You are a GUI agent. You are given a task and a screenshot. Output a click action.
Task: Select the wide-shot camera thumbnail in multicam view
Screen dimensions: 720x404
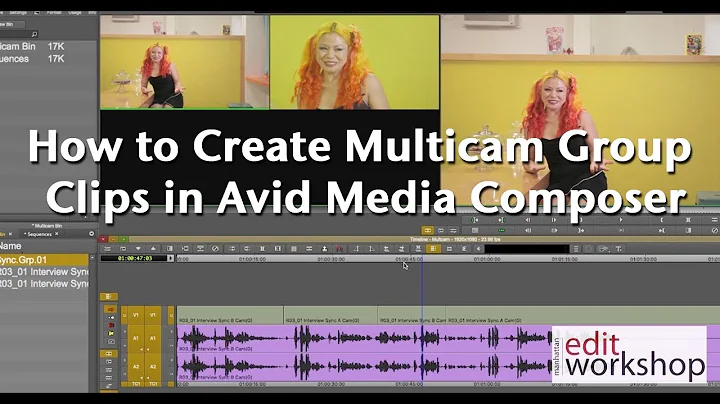(185, 62)
